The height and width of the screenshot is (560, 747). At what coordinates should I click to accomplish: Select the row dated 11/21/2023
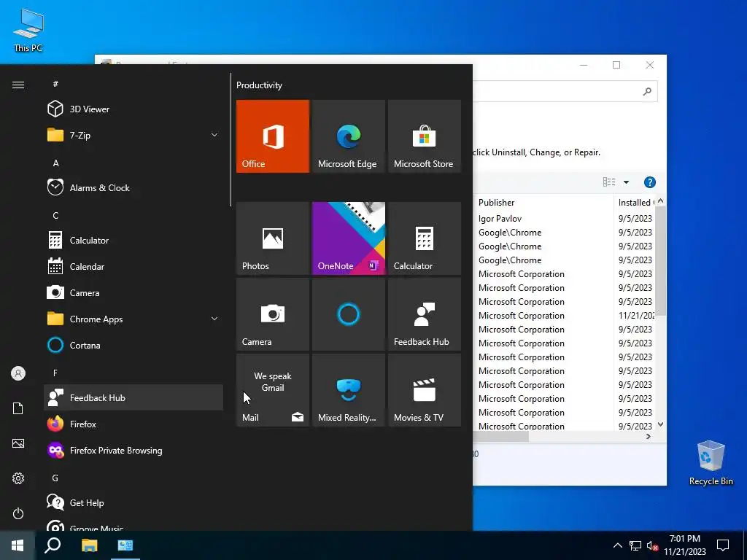coord(564,315)
